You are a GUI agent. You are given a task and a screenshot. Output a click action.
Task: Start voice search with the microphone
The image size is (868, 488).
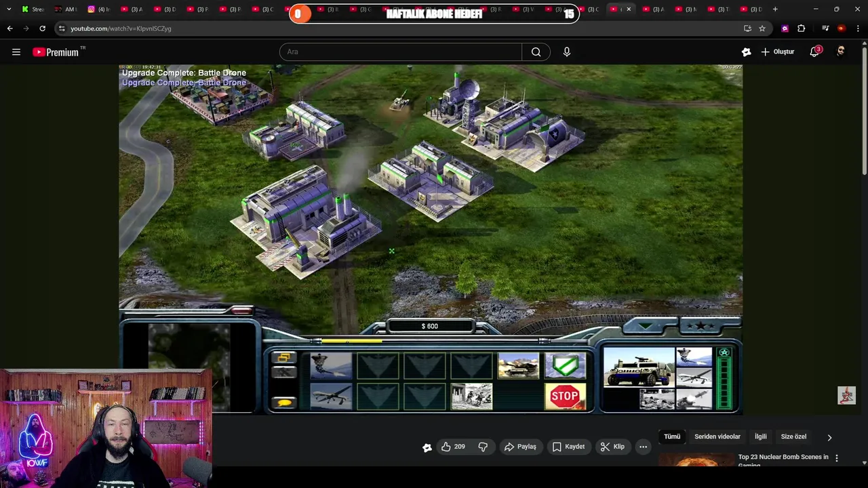pyautogui.click(x=567, y=52)
